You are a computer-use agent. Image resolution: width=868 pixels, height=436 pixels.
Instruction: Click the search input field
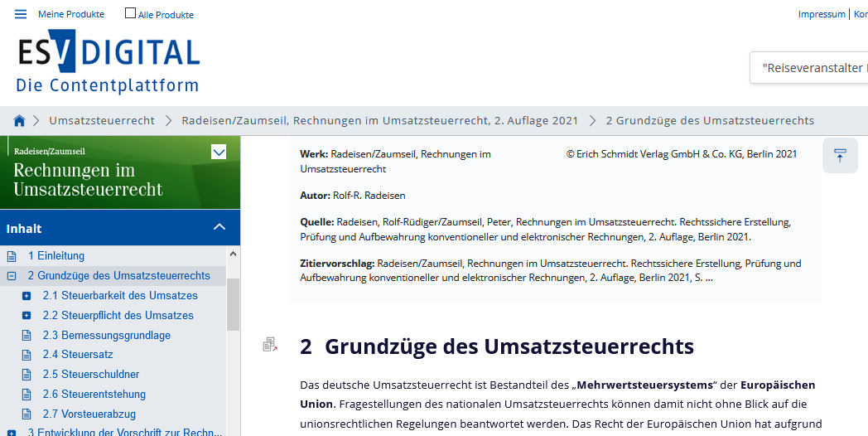pyautogui.click(x=812, y=68)
